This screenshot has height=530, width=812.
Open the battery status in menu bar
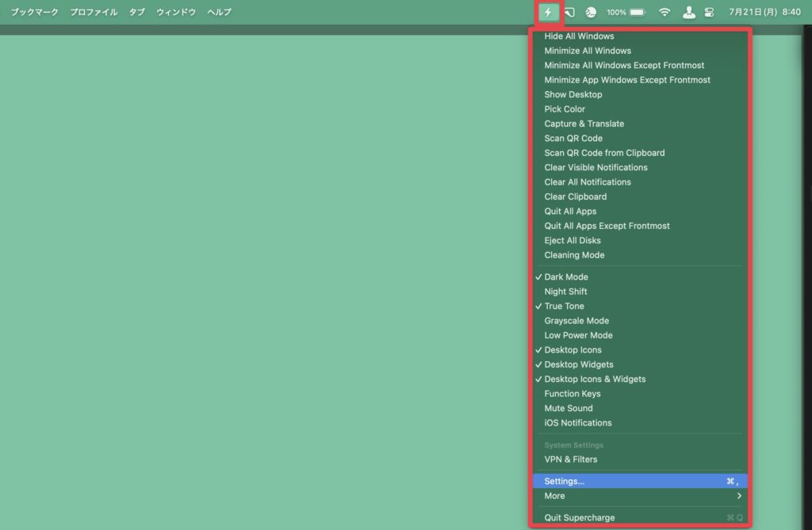[x=626, y=12]
